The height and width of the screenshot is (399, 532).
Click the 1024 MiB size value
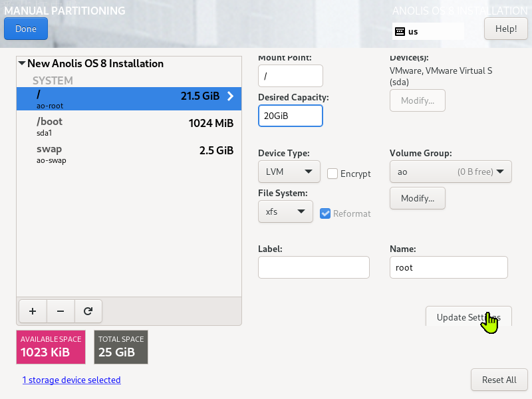211,123
